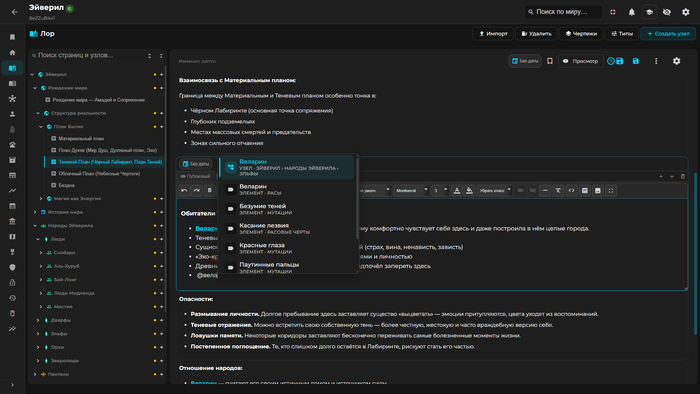The image size is (700, 394).
Task: Click the Удалить button
Action: coord(536,33)
